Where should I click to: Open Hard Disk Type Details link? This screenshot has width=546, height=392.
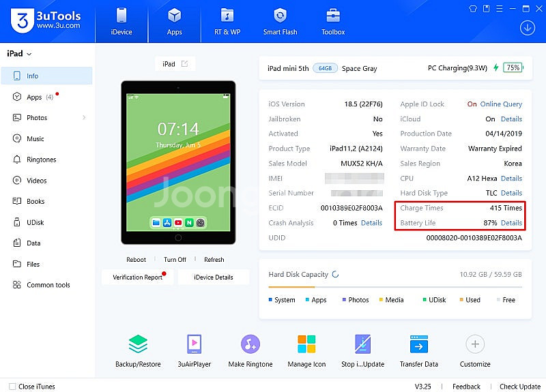[511, 193]
